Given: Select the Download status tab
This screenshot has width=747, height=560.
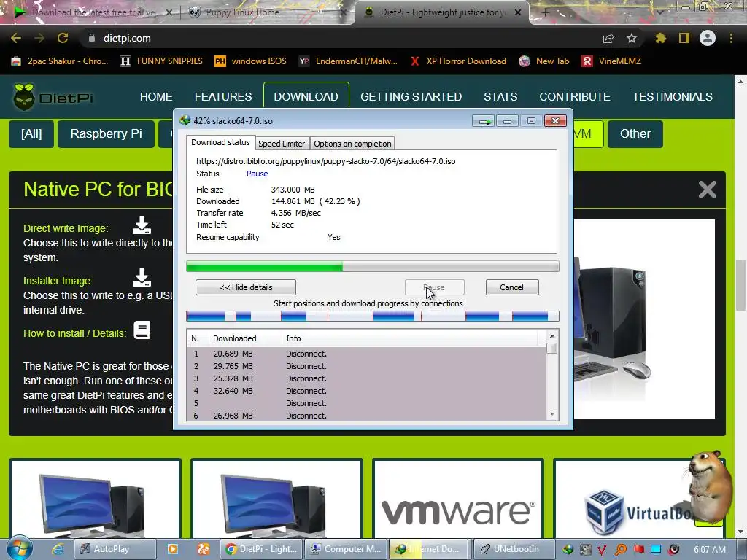Looking at the screenshot, I should tap(220, 142).
